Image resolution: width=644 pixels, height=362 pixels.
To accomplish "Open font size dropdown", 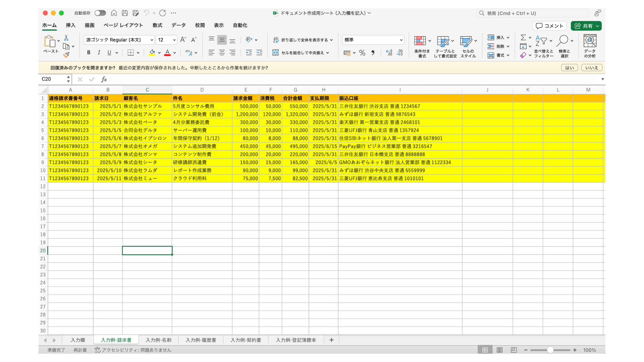I will 174,40.
